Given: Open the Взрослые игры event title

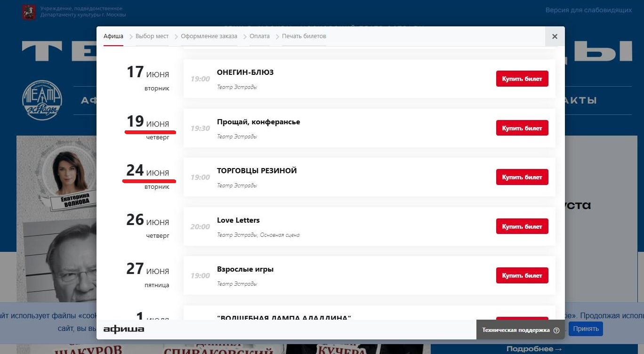Looking at the screenshot, I should click(x=245, y=269).
